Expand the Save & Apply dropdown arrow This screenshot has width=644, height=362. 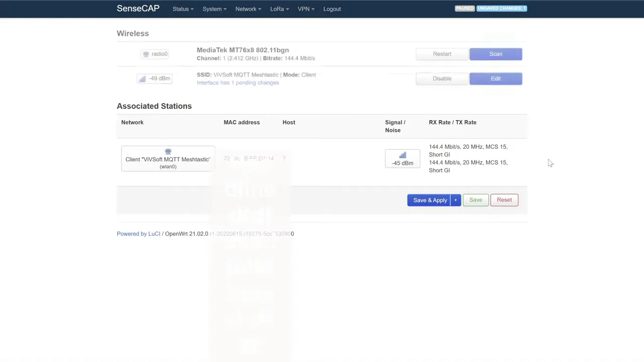(456, 200)
